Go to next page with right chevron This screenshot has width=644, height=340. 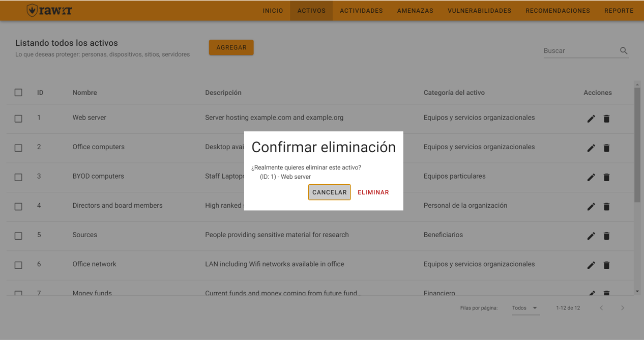point(622,308)
